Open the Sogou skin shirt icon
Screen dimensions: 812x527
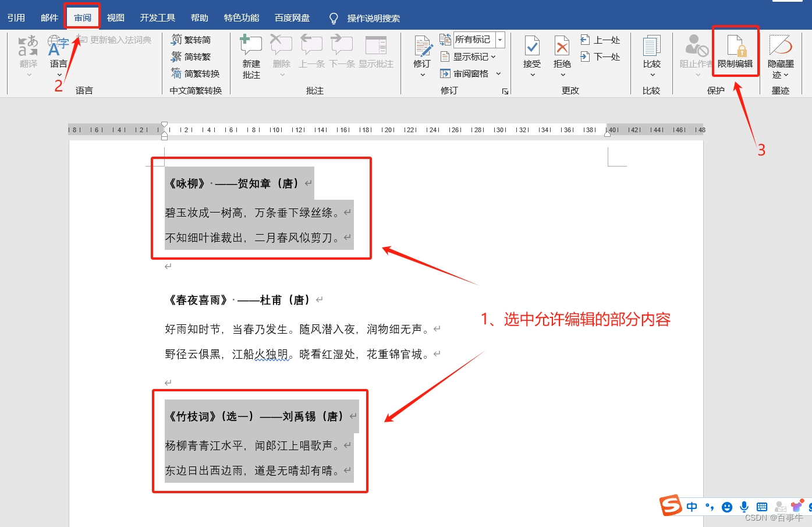pos(797,506)
